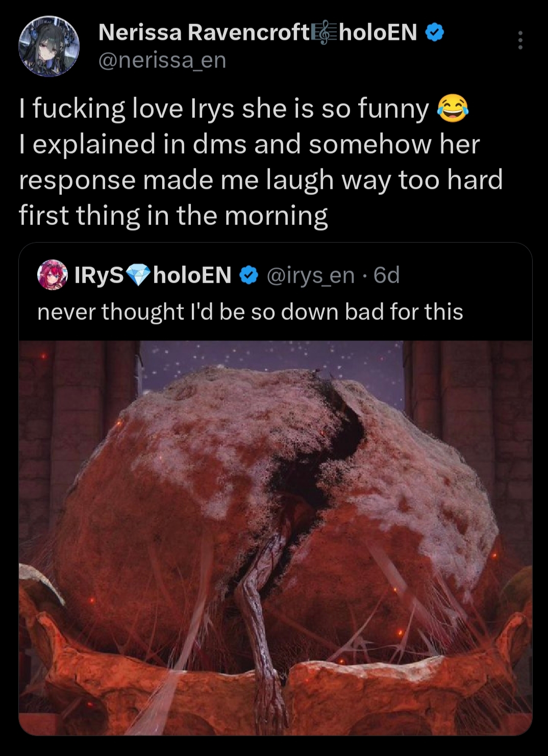The image size is (548, 756).
Task: Click the holoEN text in Nerissa's name
Action: (x=378, y=33)
